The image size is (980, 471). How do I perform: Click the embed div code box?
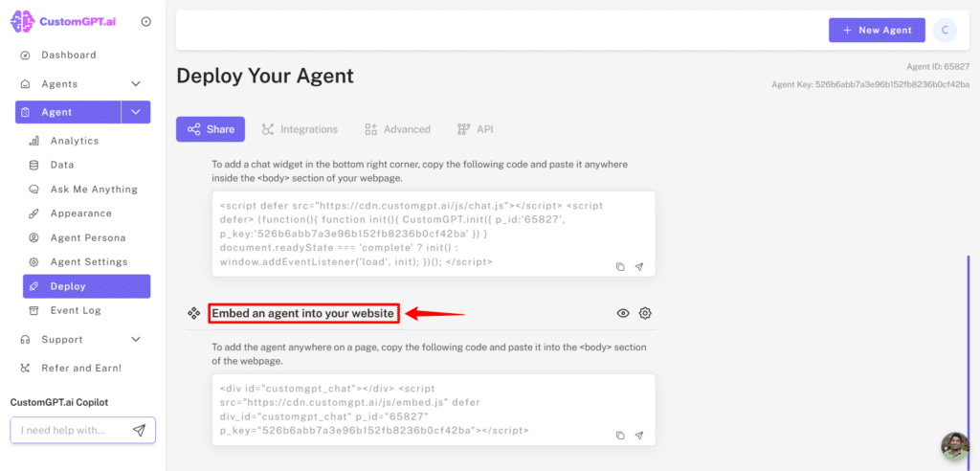(434, 410)
